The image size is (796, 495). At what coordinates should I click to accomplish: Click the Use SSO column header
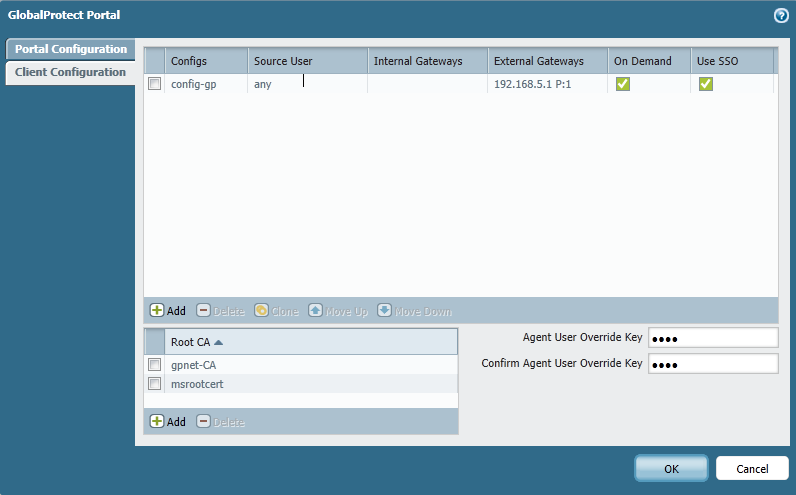coord(732,61)
